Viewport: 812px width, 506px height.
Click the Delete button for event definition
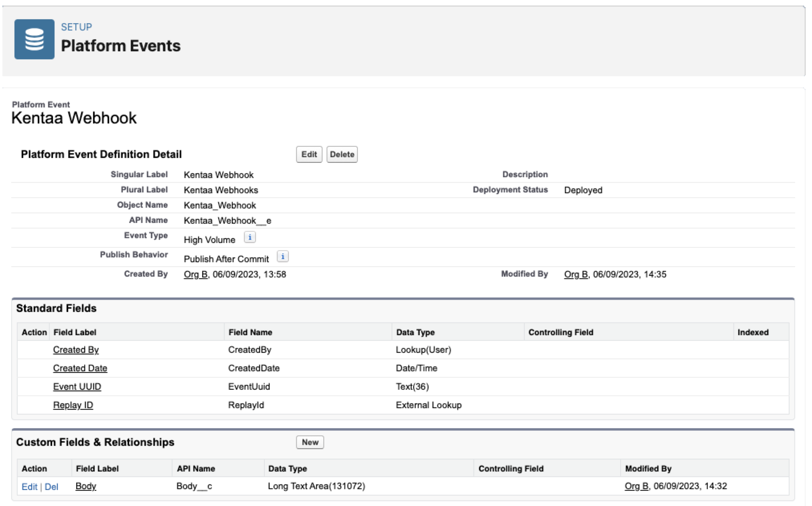(x=342, y=154)
